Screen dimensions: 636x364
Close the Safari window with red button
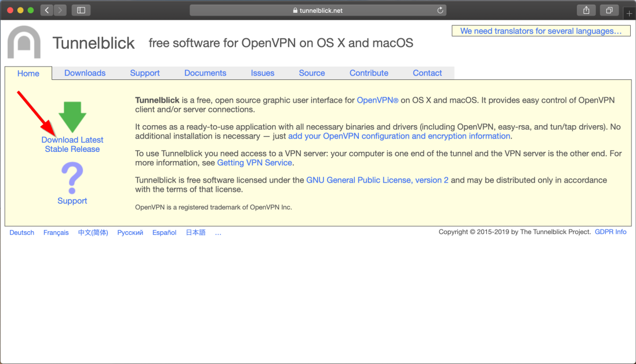10,10
